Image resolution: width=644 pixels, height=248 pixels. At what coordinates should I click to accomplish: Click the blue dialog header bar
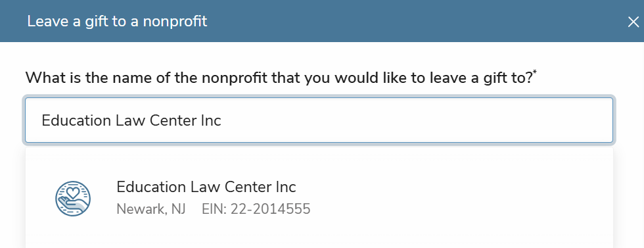point(322,21)
